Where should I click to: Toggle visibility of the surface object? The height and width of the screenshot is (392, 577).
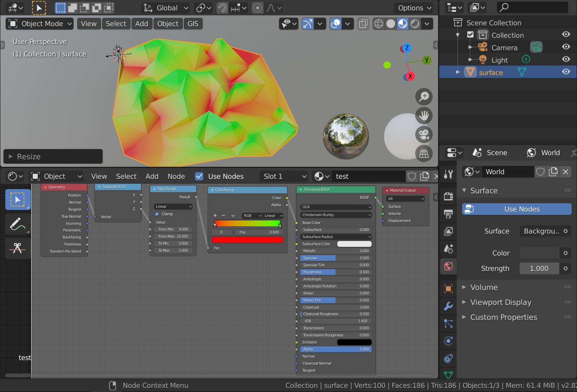pyautogui.click(x=566, y=71)
